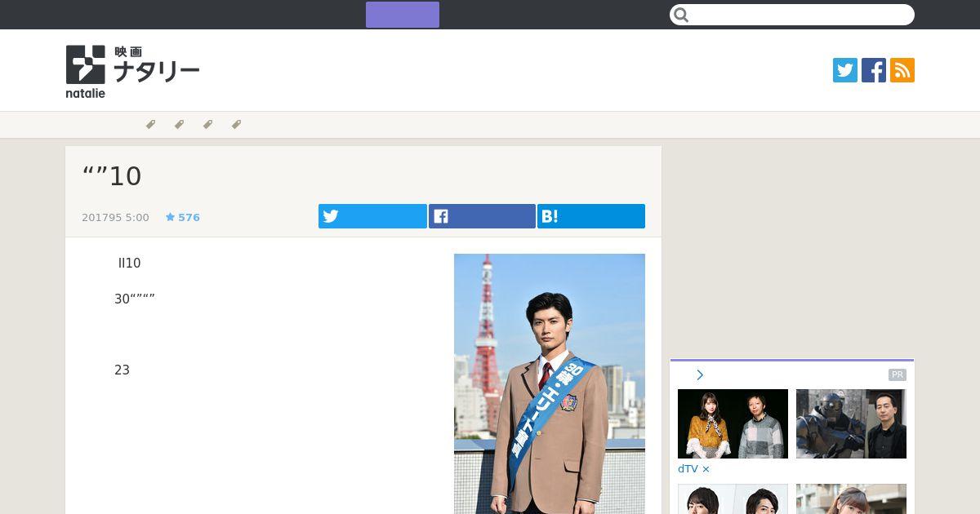Select the purple highlighted top tab
980x514 pixels.
click(x=403, y=15)
